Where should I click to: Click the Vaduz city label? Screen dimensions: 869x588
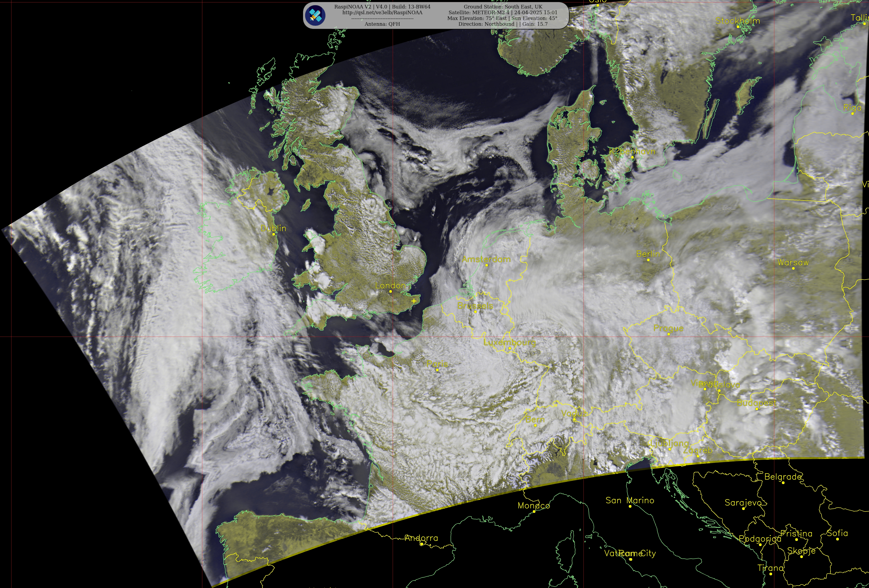[574, 414]
